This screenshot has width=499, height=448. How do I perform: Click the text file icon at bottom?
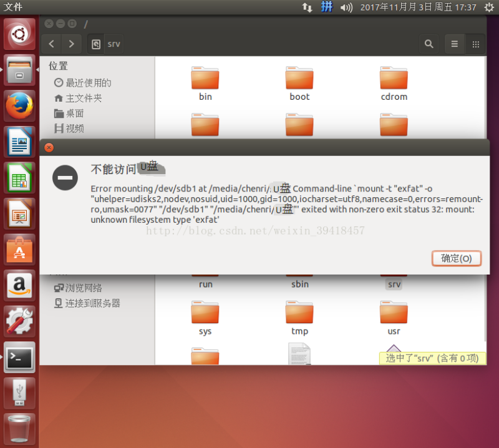pyautogui.click(x=299, y=353)
